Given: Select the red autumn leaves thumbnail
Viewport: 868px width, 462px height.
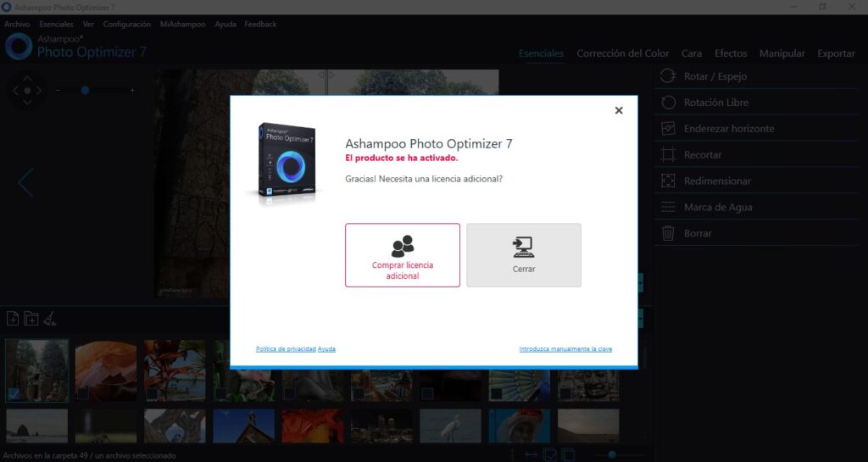Looking at the screenshot, I should click(312, 426).
